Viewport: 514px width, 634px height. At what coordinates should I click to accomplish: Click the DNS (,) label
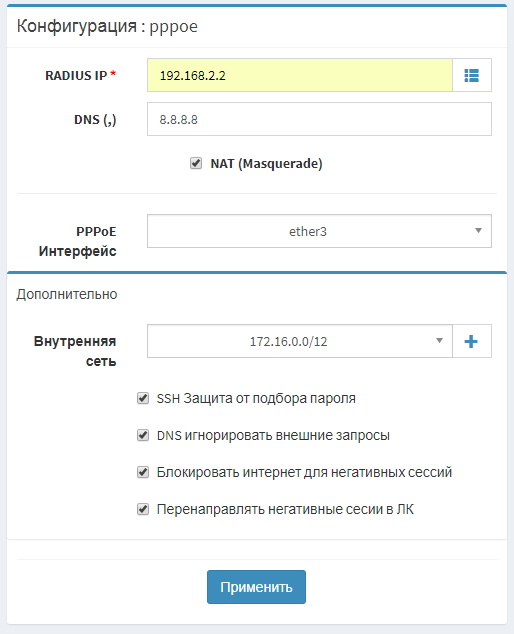[95, 120]
